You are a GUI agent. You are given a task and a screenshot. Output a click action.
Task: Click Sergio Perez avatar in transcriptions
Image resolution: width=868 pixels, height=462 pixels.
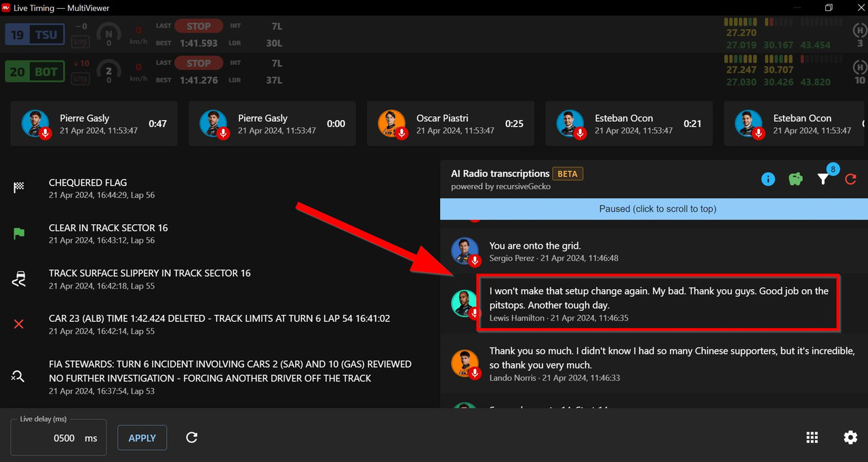[465, 251]
